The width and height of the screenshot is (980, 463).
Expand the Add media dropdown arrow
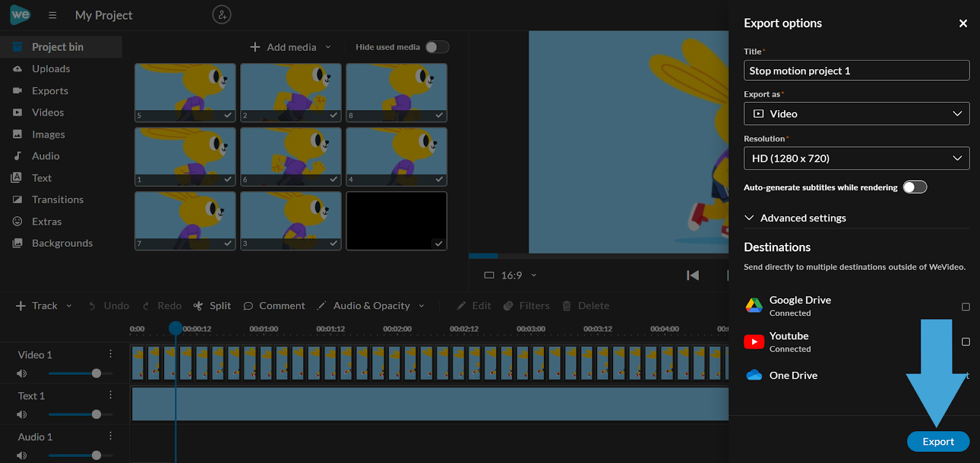[x=328, y=47]
